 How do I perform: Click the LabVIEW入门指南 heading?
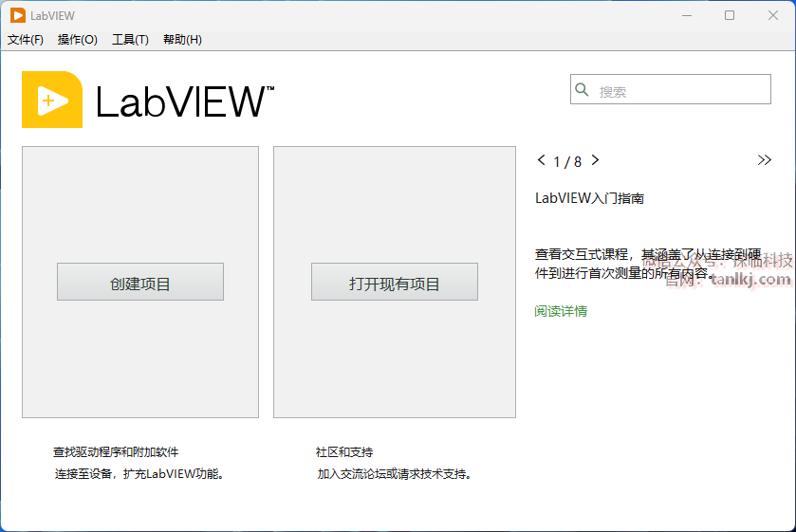tap(589, 198)
